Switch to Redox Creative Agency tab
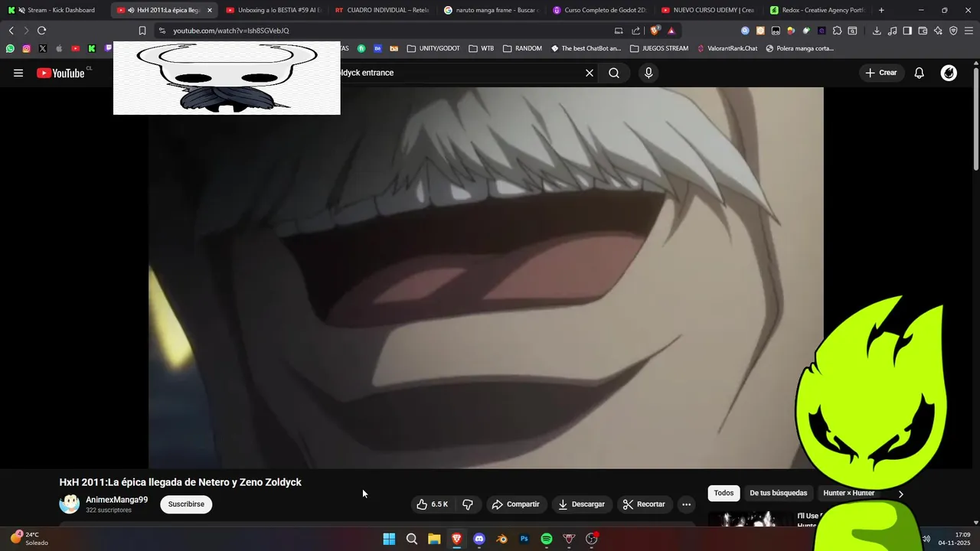Viewport: 980px width, 551px height. click(817, 10)
